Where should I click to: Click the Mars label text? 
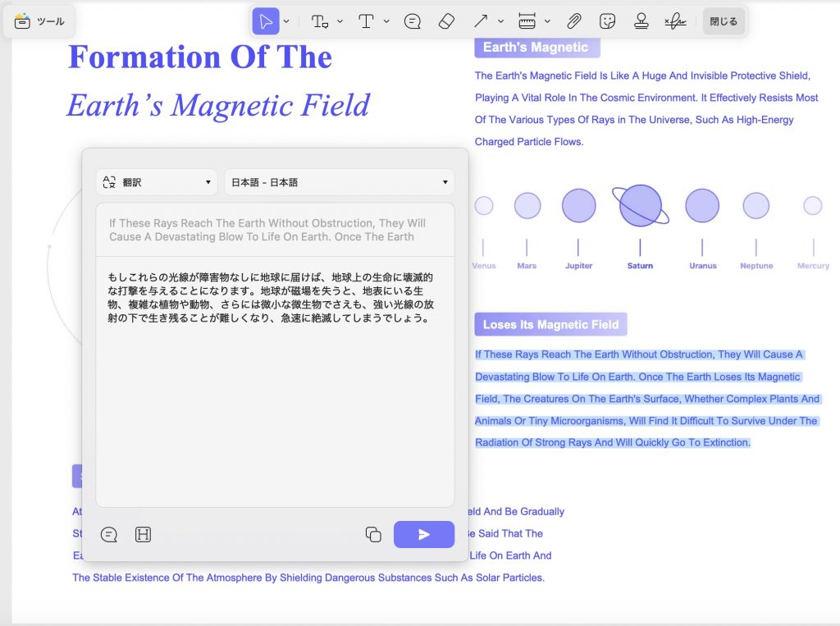(x=527, y=266)
